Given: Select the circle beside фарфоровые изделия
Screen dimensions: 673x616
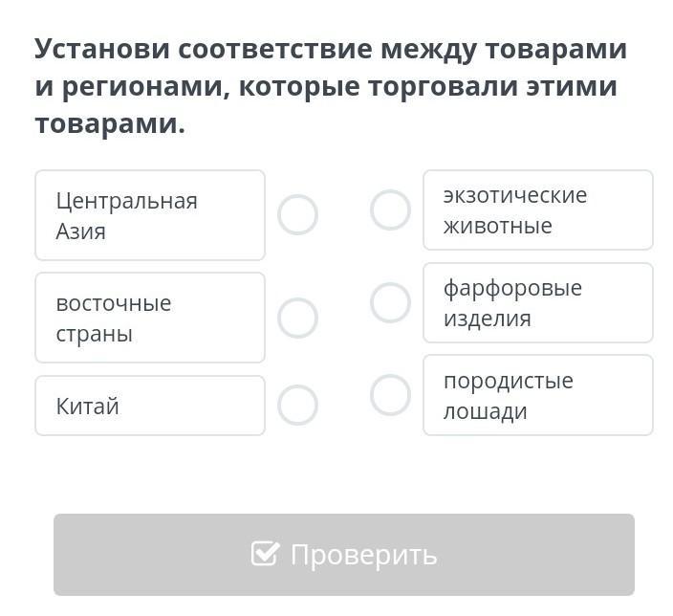Looking at the screenshot, I should point(390,303).
